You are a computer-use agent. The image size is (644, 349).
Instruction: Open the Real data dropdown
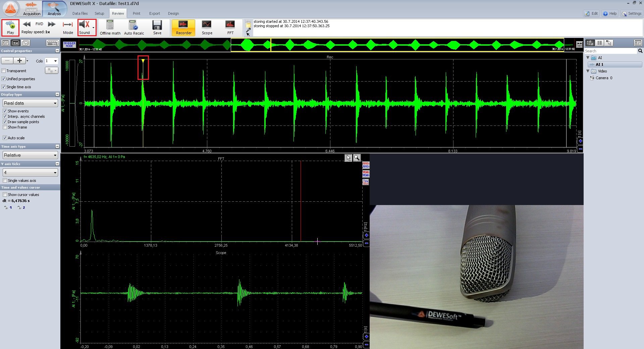point(30,103)
